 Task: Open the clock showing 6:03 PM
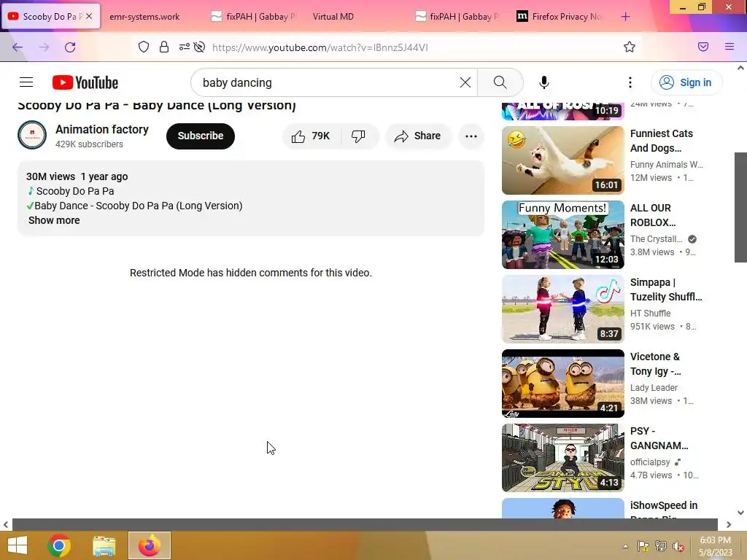[x=716, y=546]
